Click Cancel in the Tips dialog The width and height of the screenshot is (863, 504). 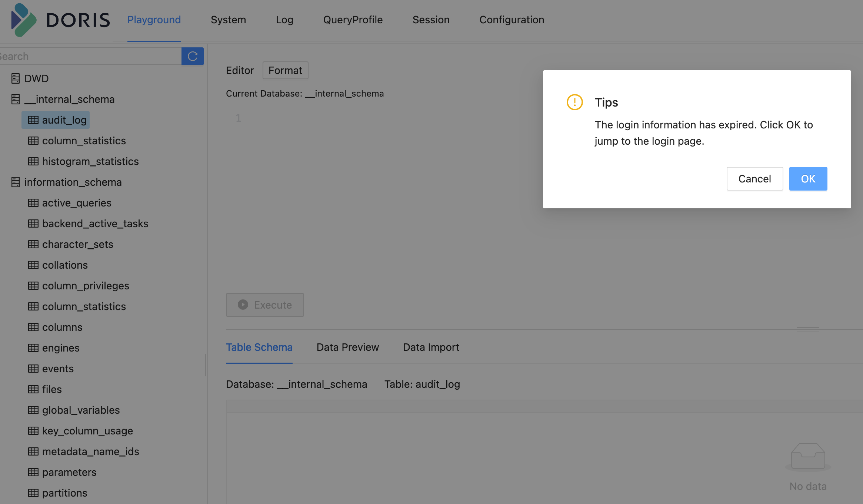tap(755, 179)
